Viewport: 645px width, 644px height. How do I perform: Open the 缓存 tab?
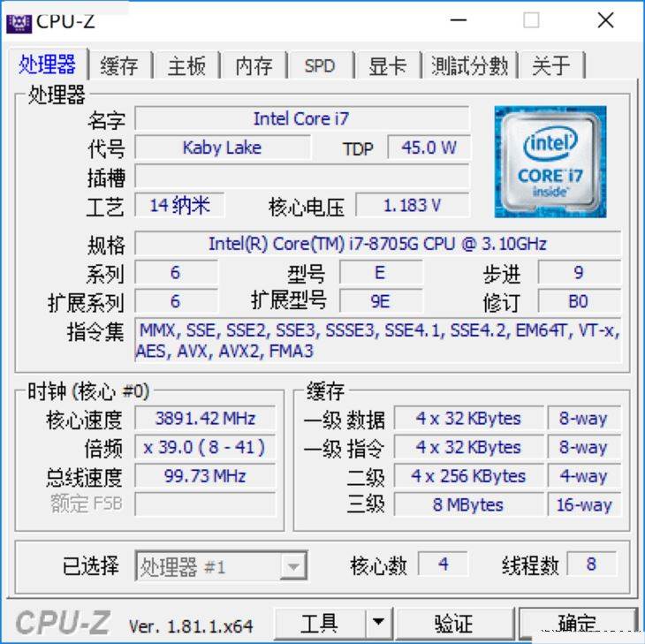tap(119, 65)
